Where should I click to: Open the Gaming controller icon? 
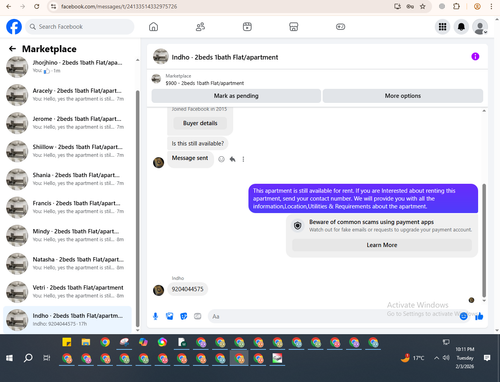tap(340, 27)
